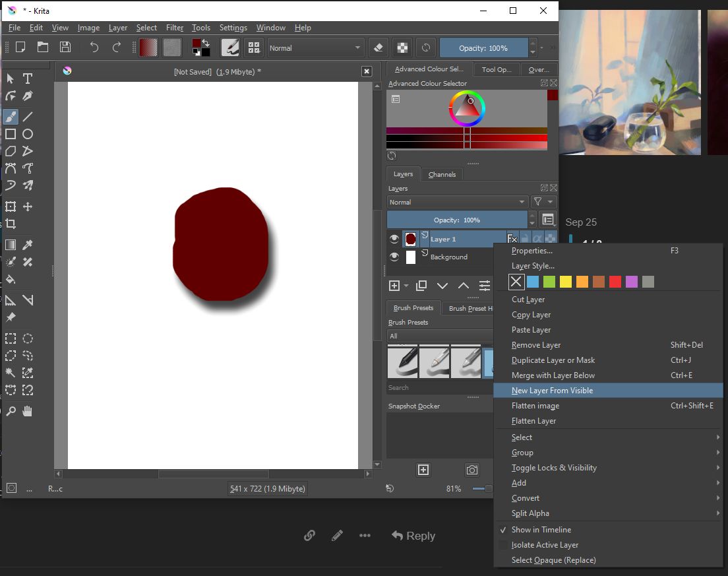Save the document with floppy icon
Screen dimensions: 728x576
(65, 48)
